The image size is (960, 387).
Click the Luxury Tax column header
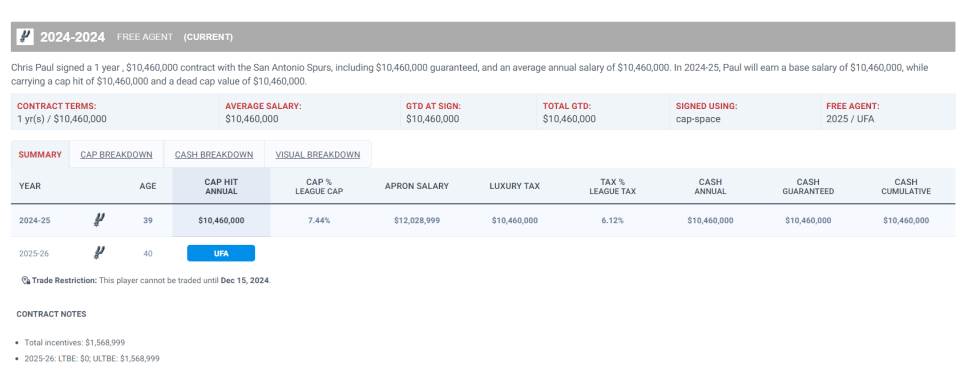tap(514, 186)
